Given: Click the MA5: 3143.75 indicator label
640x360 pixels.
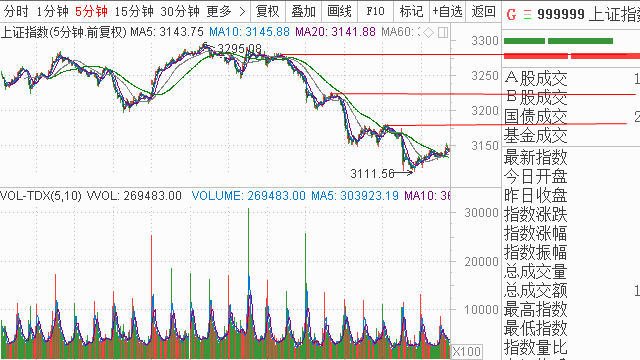Looking at the screenshot, I should 167,32.
